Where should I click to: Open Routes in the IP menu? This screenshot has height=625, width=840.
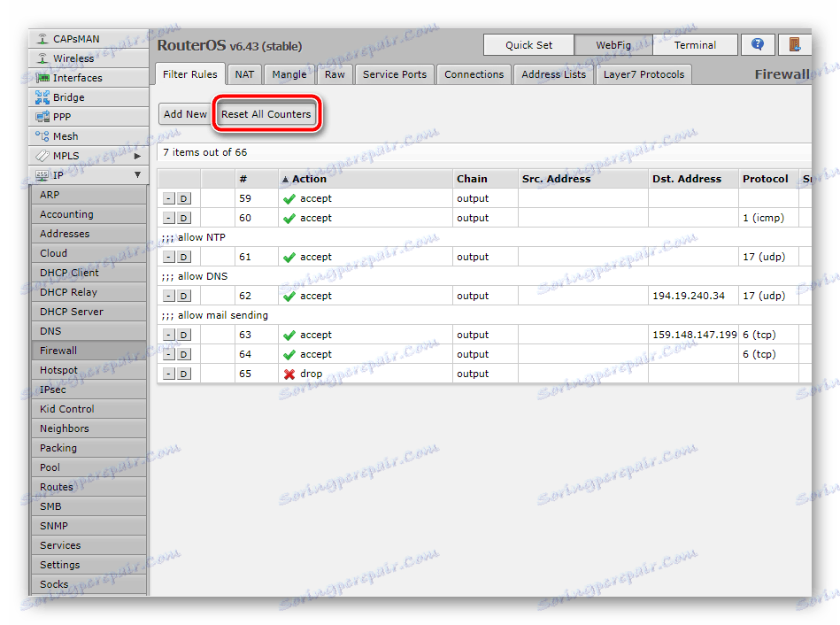89,487
